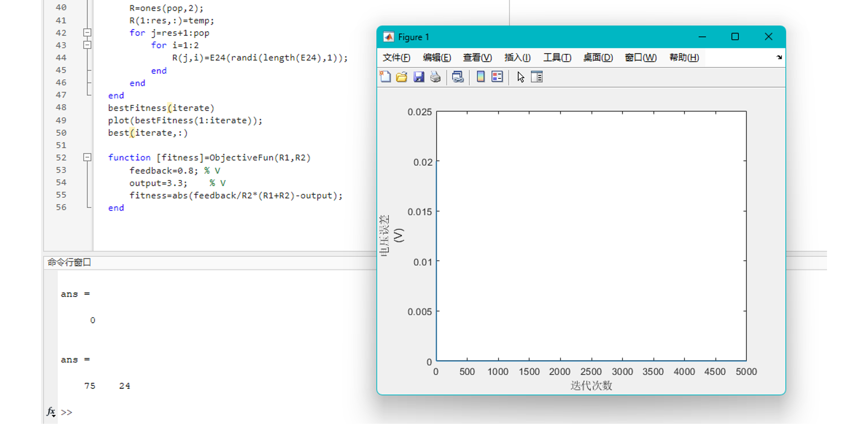Click line number 55 in the editor gutter
868x424 pixels.
(61, 195)
